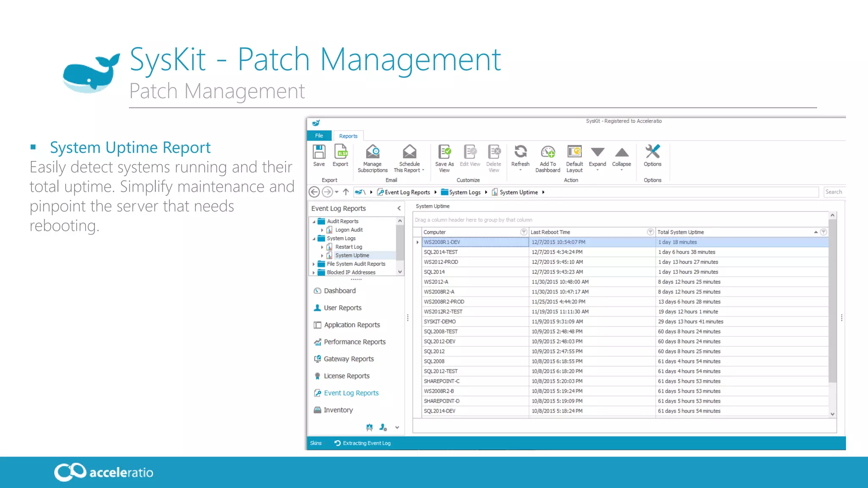868x488 pixels.
Task: Open Gateway Reports section
Action: click(344, 359)
